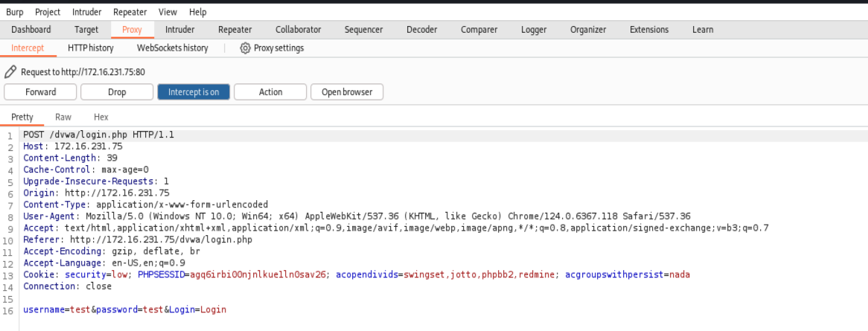
Task: Click the acgroupswithpersist=nada cookie
Action: (628, 274)
